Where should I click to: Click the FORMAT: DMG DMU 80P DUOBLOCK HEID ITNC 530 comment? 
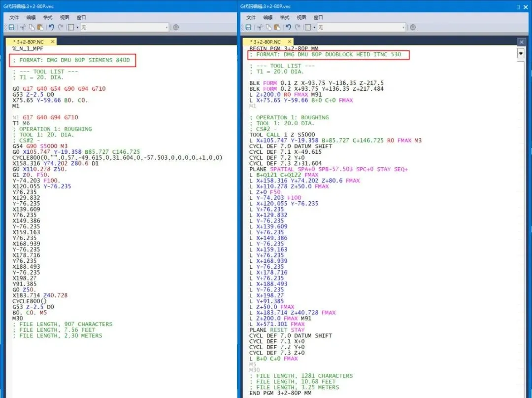[x=325, y=54]
